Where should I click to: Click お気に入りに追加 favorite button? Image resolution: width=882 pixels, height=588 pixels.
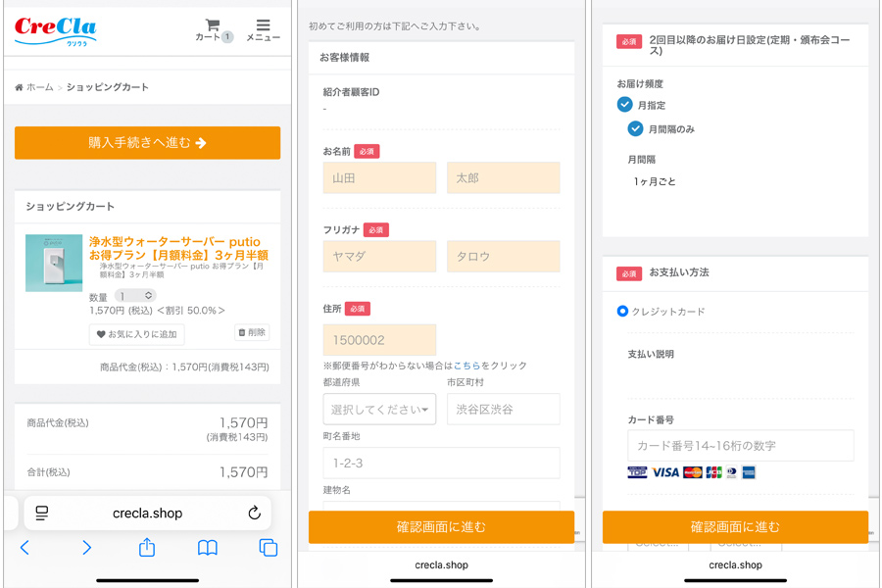pos(136,334)
